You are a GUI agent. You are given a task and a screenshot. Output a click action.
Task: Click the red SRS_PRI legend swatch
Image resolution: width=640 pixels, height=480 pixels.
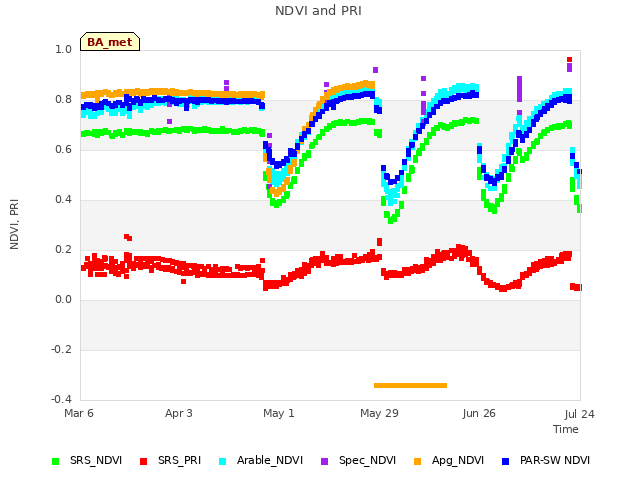click(x=143, y=461)
